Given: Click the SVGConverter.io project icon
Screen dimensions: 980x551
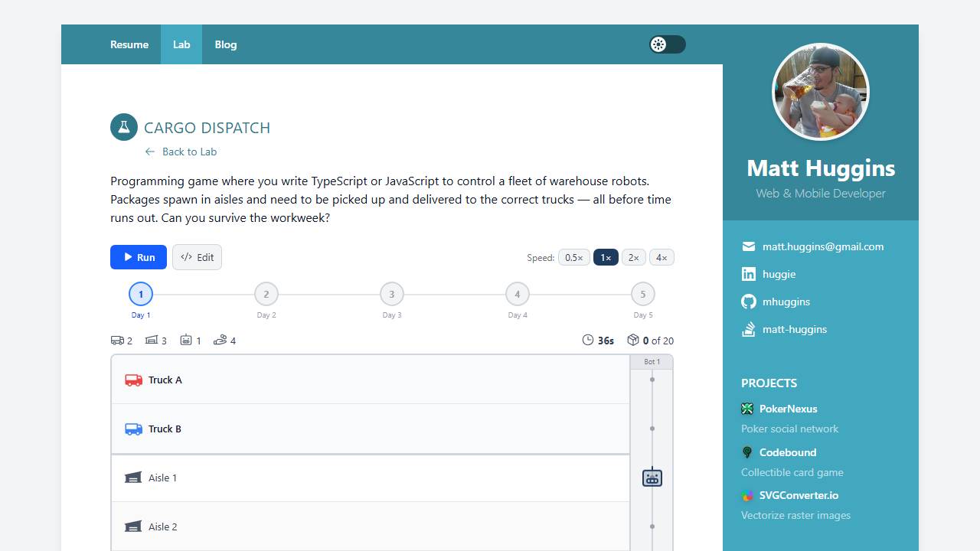Looking at the screenshot, I should click(747, 495).
